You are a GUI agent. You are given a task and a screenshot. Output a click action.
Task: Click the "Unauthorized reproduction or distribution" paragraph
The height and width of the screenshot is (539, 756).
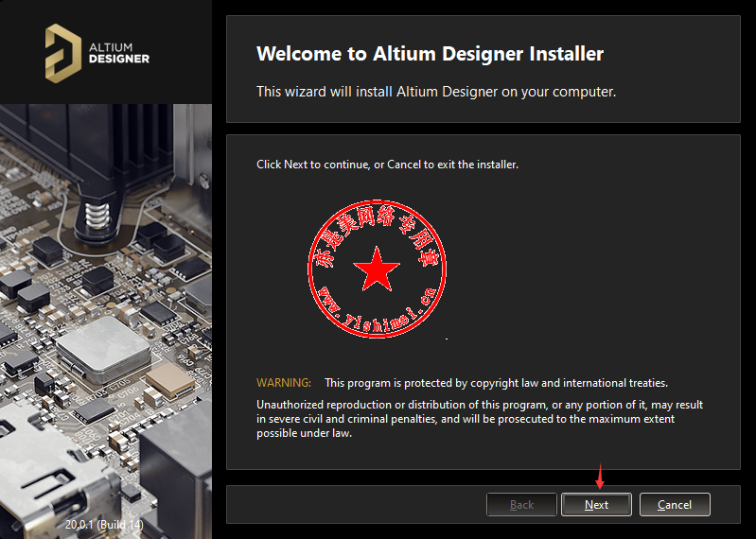click(x=480, y=419)
